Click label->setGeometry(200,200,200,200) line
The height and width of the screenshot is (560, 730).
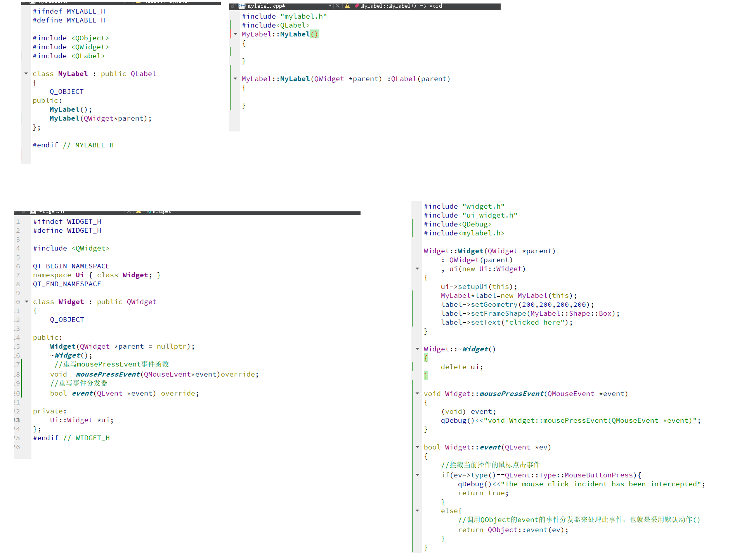click(517, 304)
